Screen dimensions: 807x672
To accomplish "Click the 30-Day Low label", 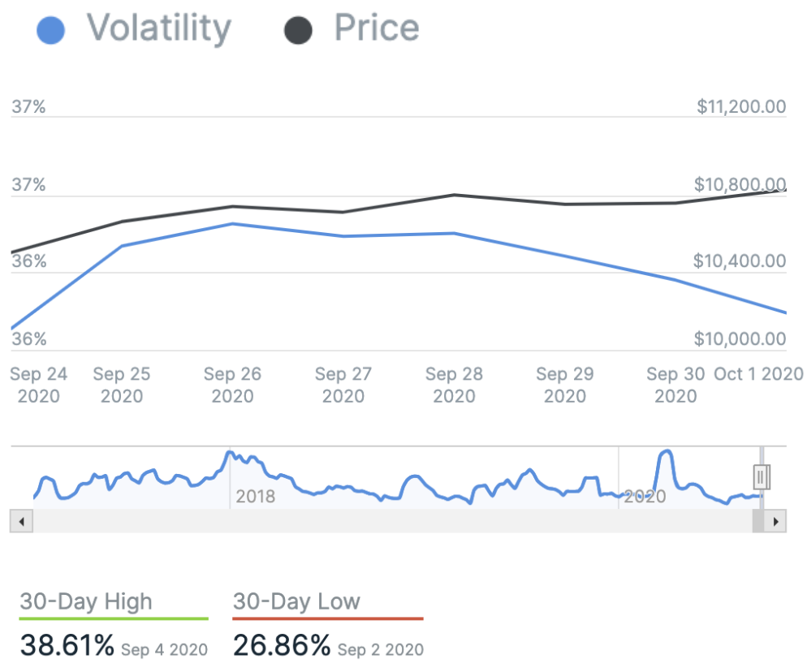I will tap(296, 601).
